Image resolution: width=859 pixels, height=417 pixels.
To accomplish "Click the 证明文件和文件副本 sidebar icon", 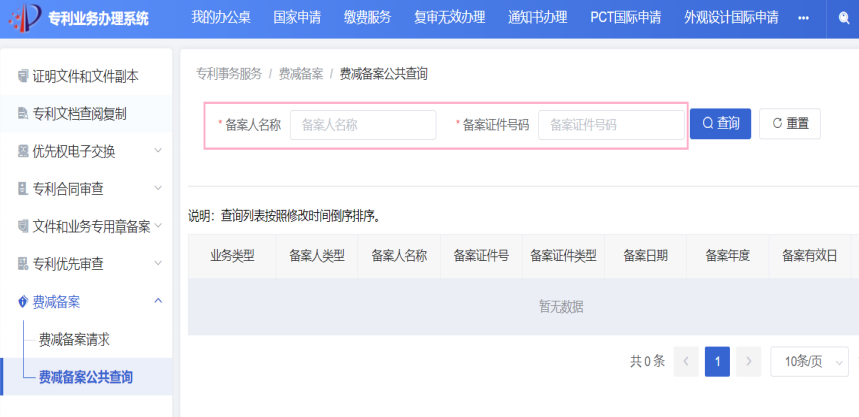I will tap(23, 76).
